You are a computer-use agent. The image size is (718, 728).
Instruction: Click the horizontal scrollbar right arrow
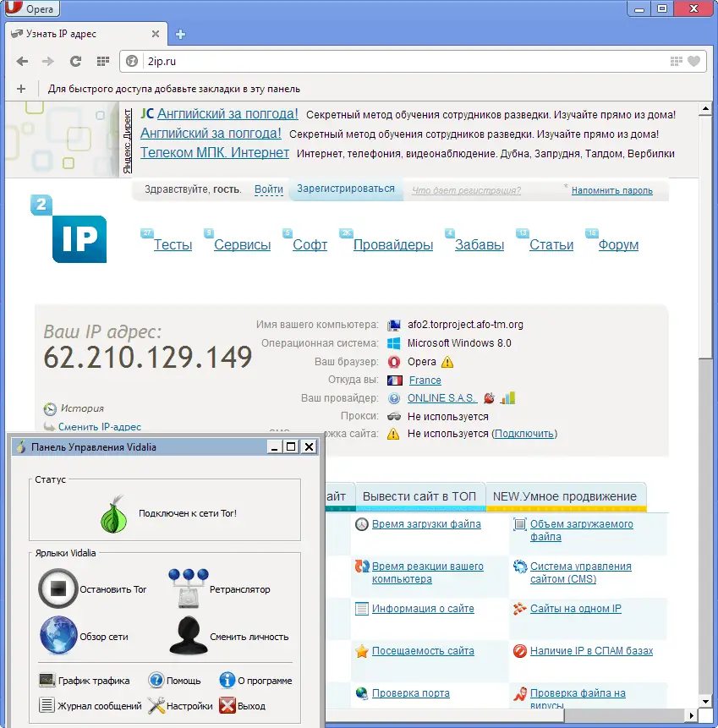point(692,715)
